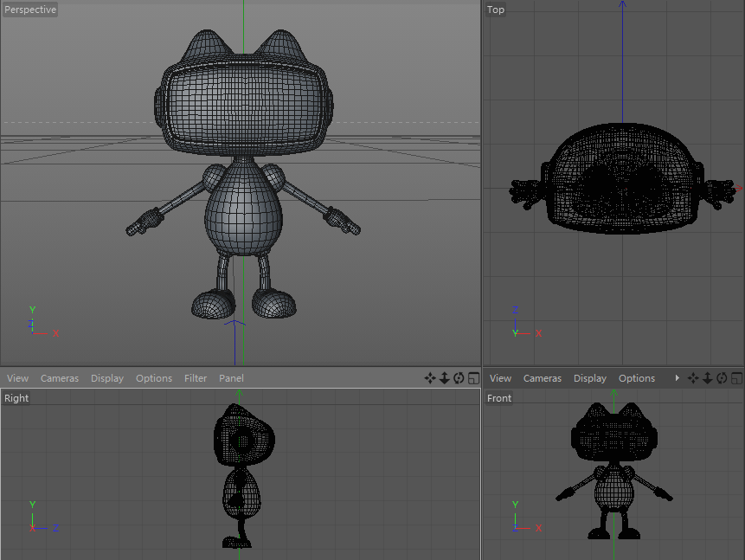Expand the hidden menus arrow in Front view menu bar
This screenshot has width=745, height=560.
coord(677,378)
